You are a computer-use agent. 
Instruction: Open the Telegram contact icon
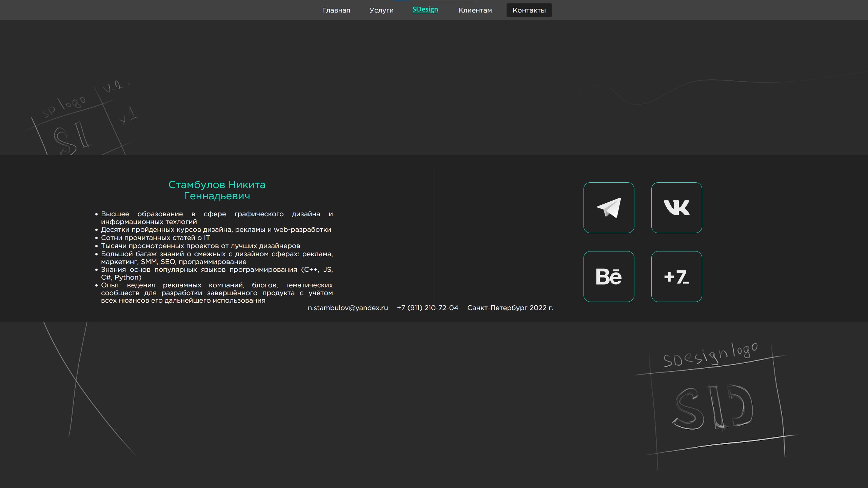click(609, 208)
